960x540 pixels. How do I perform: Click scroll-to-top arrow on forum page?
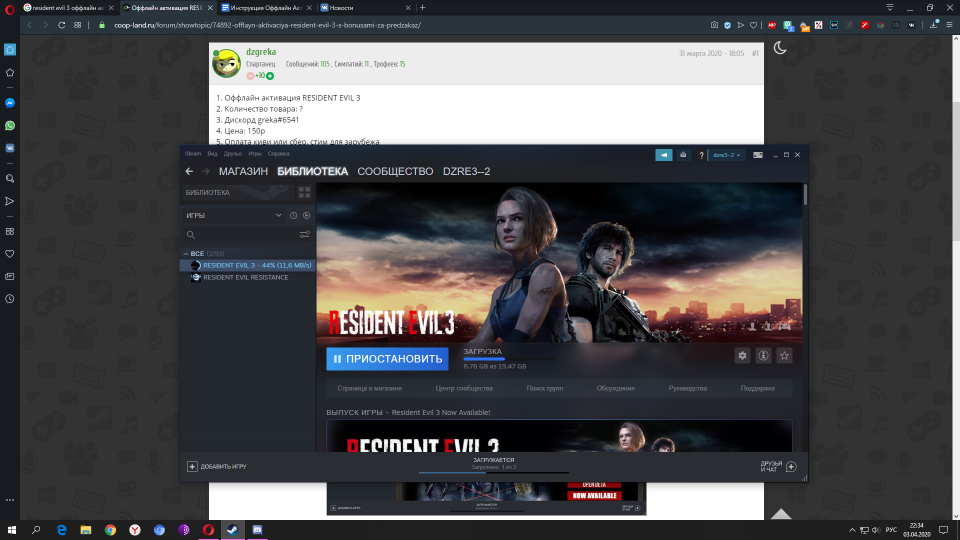[x=781, y=514]
